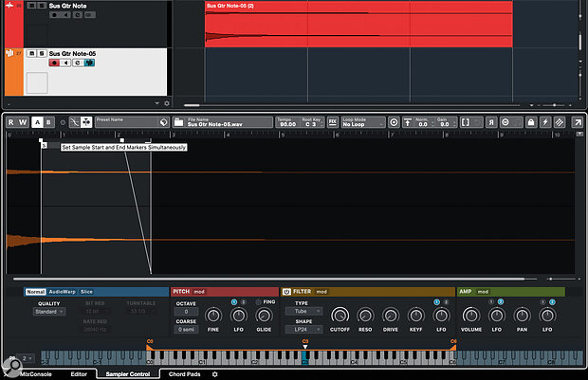
Task: Open the filter SHAPE dropdown set to LP24
Action: click(x=303, y=330)
